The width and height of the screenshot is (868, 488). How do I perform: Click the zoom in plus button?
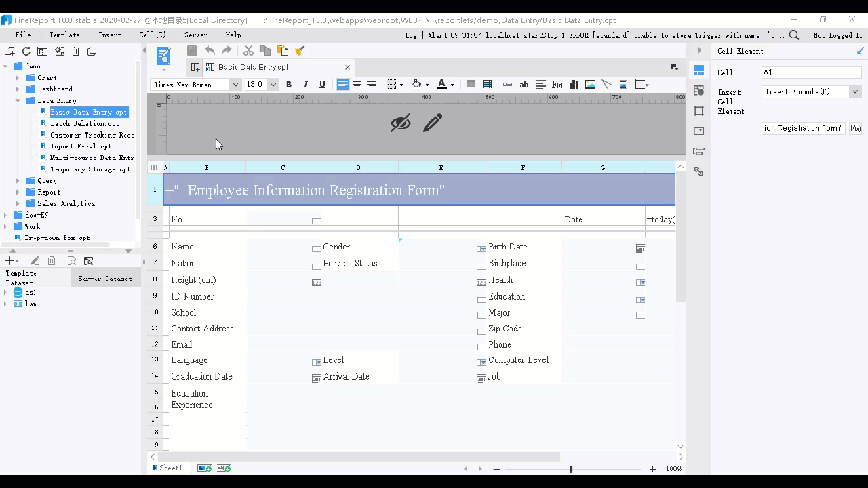coord(652,469)
